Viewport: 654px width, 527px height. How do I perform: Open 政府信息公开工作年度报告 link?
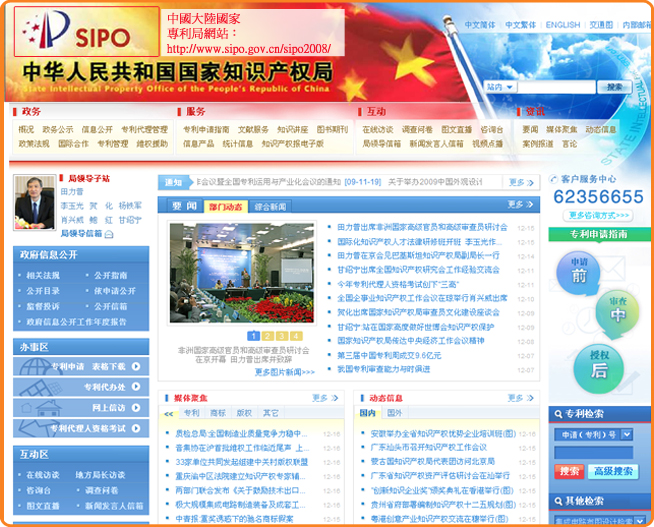76,322
